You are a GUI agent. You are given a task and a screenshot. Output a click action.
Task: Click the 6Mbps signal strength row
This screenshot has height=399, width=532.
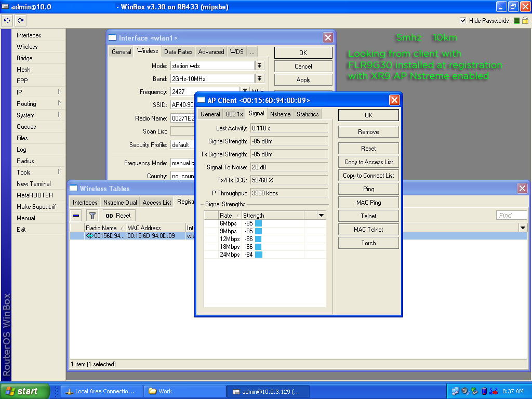(264, 223)
